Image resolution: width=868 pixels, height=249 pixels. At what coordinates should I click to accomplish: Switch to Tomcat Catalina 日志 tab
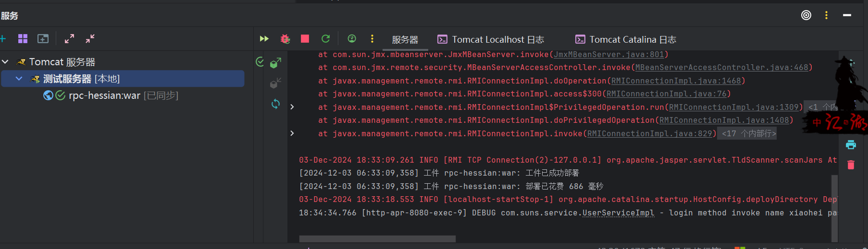click(632, 40)
